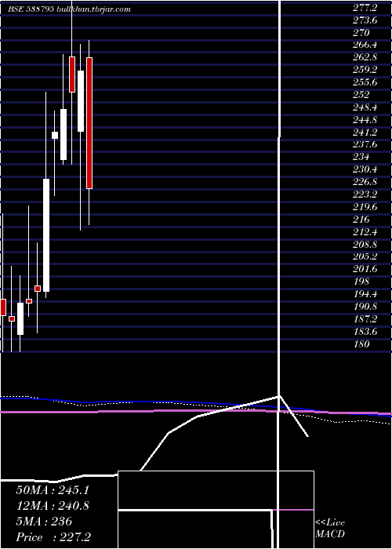This screenshot has height=549, width=392.
Task: Click the 277.2 price axis label
Action: pyautogui.click(x=365, y=8)
